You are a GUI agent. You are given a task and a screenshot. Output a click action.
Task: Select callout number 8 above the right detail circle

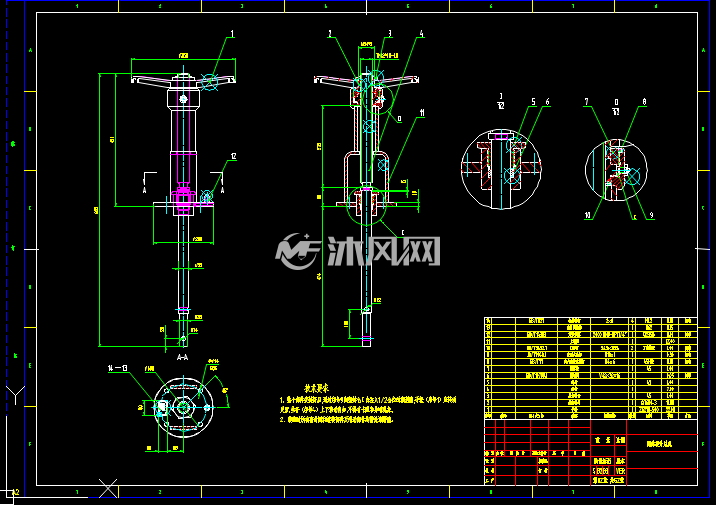pyautogui.click(x=644, y=102)
